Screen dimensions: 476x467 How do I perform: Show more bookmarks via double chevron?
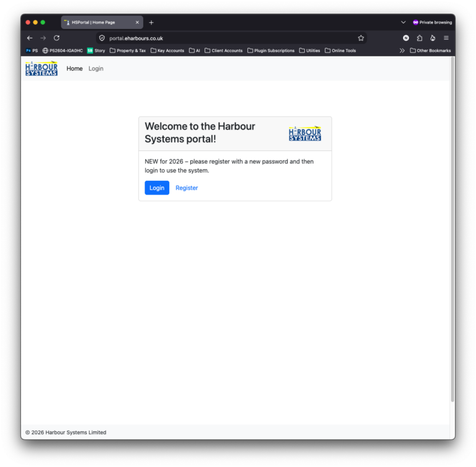[x=402, y=51]
